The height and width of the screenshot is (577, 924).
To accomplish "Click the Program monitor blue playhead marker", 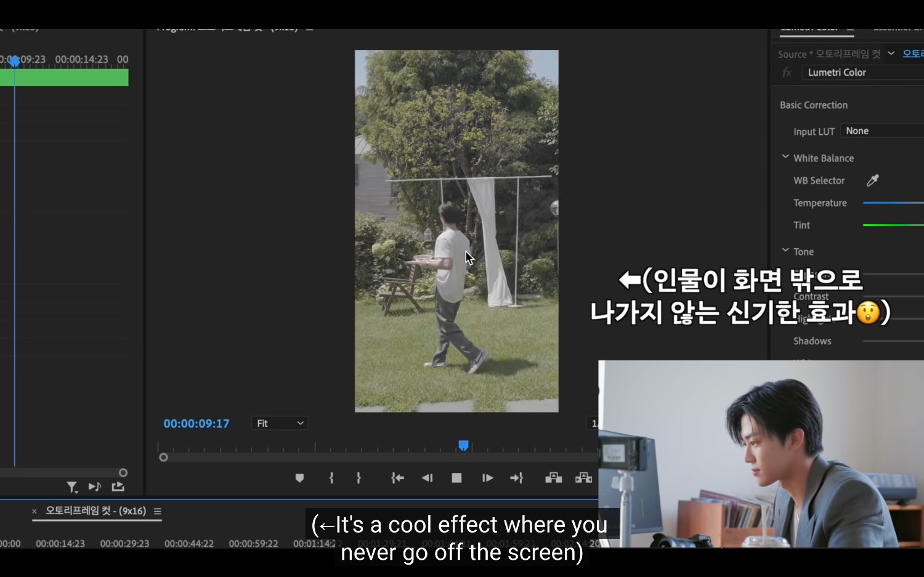I will pos(464,445).
